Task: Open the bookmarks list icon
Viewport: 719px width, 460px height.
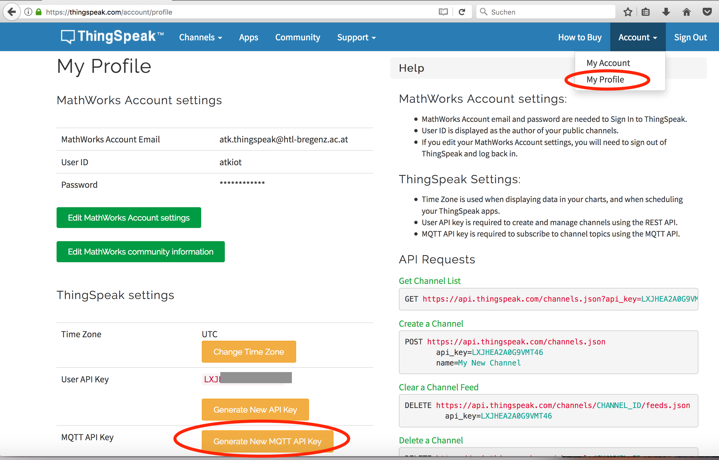Action: pyautogui.click(x=646, y=12)
